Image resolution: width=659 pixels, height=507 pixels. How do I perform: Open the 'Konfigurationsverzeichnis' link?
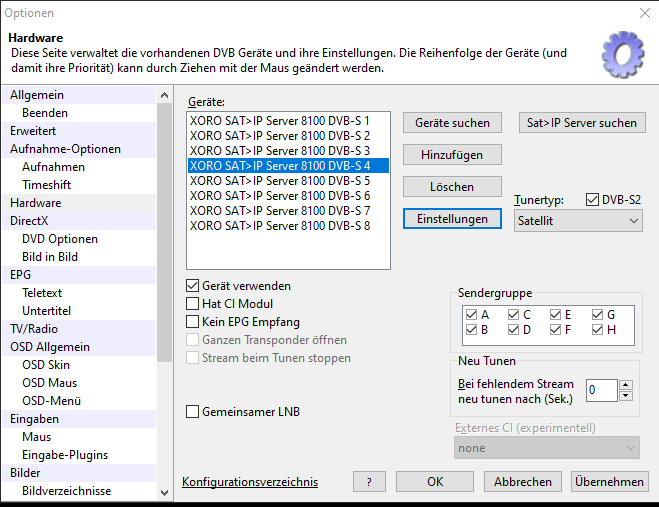point(250,482)
